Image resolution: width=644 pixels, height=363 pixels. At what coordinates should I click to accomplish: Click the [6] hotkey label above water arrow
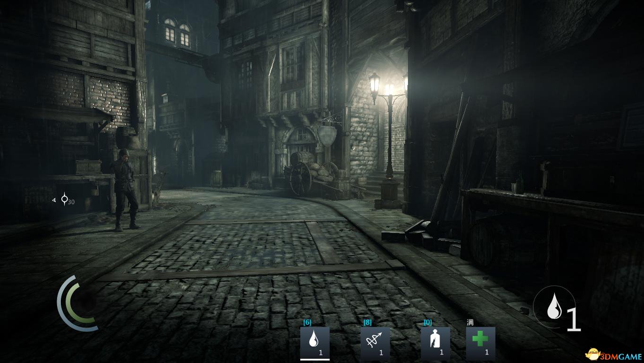coord(307,322)
